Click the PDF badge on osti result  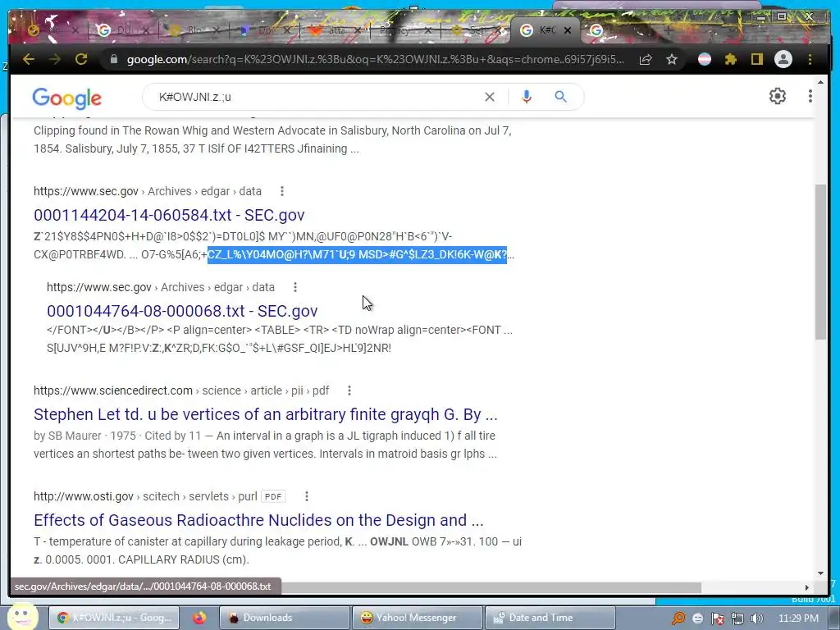pos(273,496)
